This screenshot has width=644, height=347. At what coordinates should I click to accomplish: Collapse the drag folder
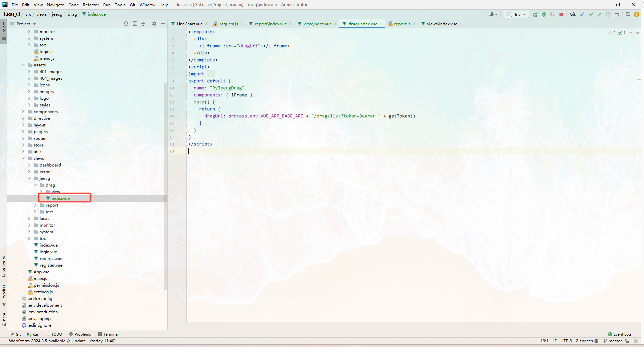click(35, 185)
